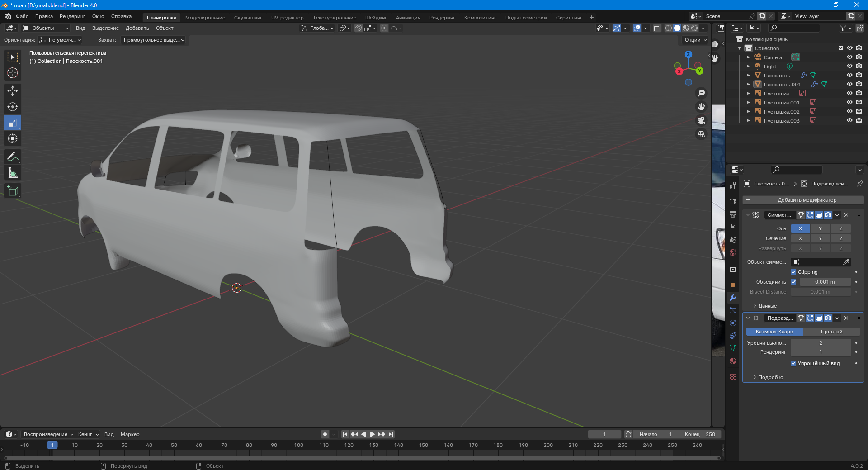Select the Scale tool

point(13,123)
